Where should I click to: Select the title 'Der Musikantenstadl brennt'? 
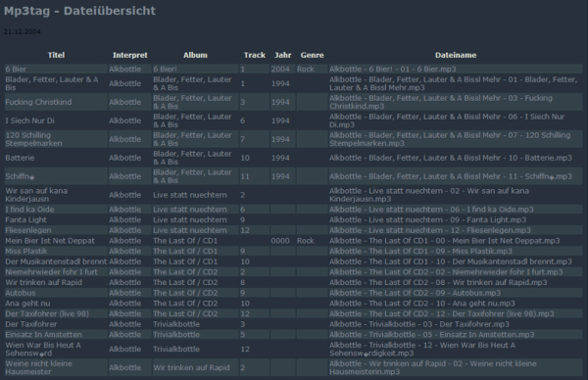tap(56, 261)
